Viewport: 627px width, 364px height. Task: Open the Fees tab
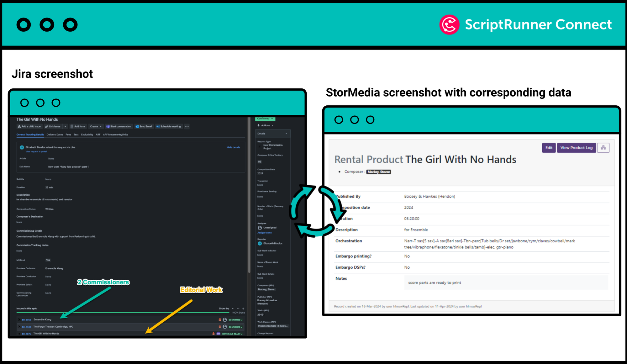[68, 135]
